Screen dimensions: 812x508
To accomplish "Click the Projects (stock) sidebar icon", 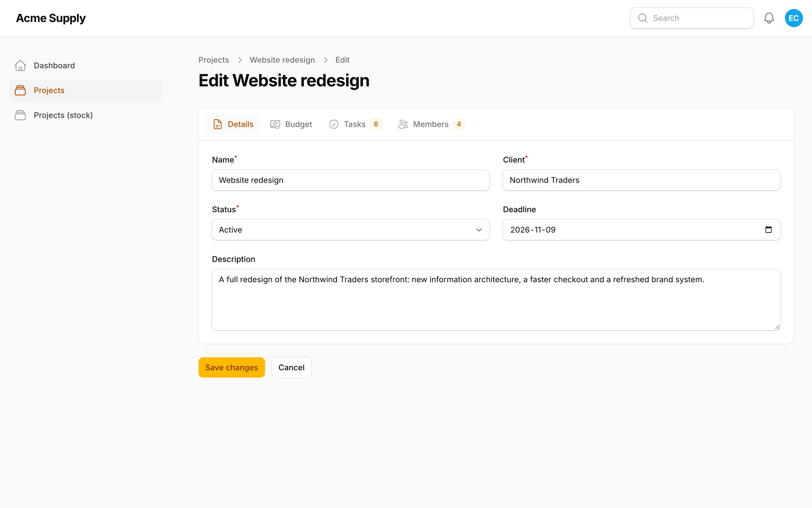I will click(x=20, y=115).
